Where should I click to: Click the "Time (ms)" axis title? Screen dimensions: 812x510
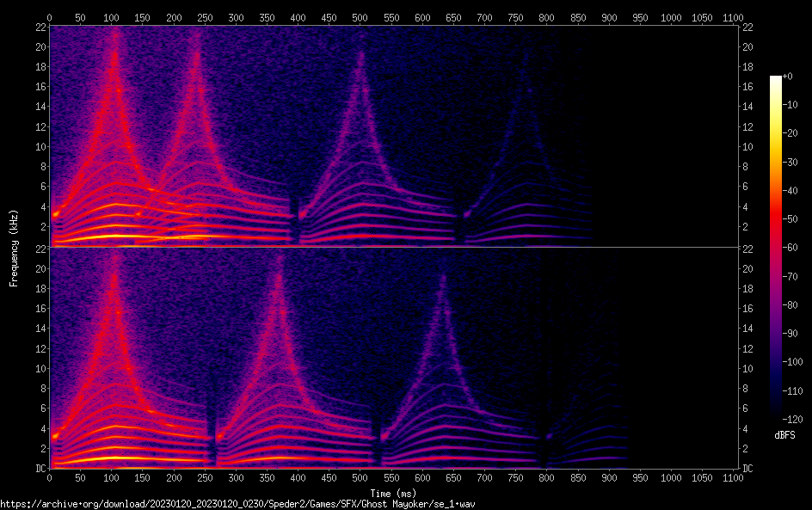(x=395, y=493)
